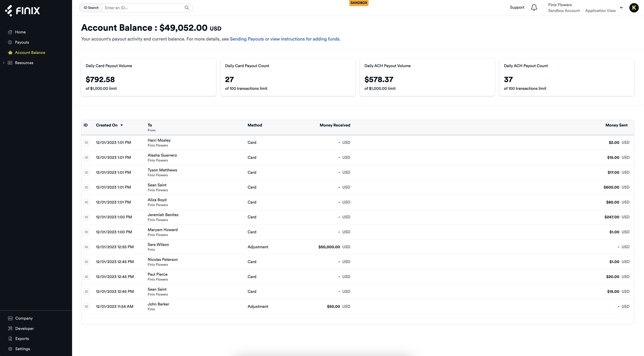Click the search magnifier icon

click(x=187, y=8)
